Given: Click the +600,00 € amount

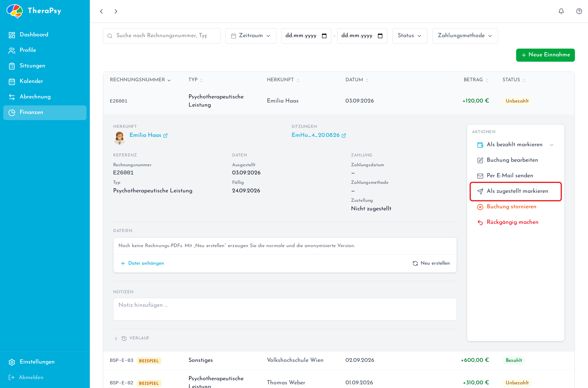Looking at the screenshot, I should pos(475,360).
